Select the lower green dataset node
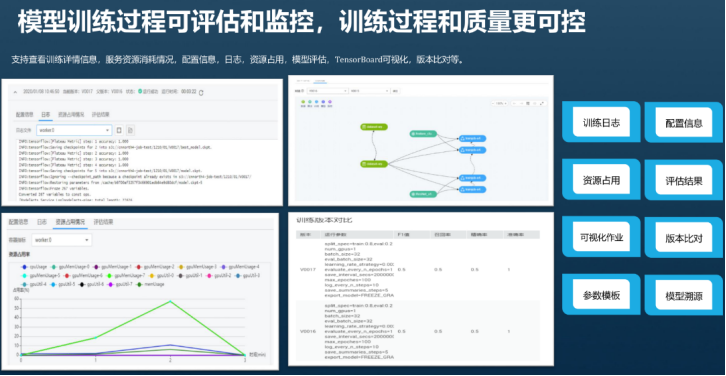This screenshot has width=726, height=376. tap(374, 163)
